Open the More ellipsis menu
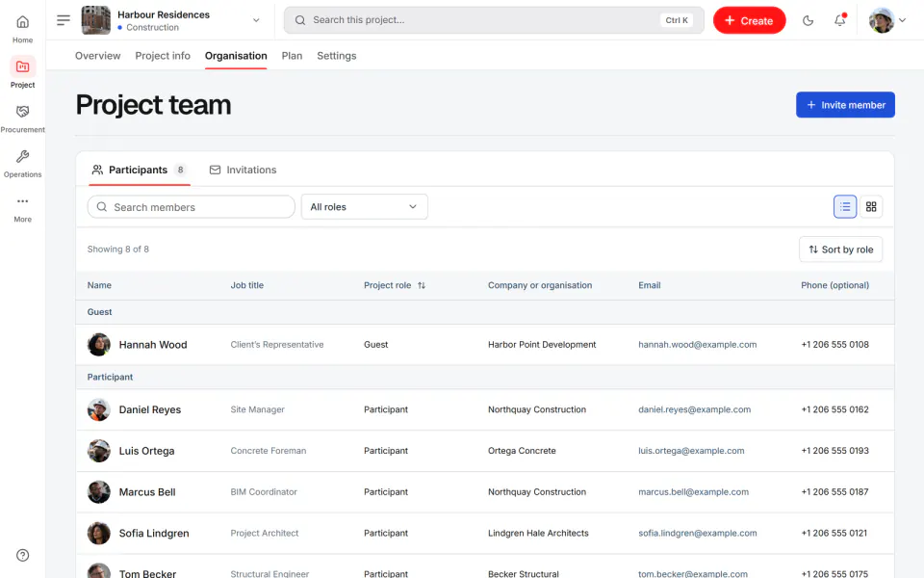The height and width of the screenshot is (578, 924). coord(22,201)
